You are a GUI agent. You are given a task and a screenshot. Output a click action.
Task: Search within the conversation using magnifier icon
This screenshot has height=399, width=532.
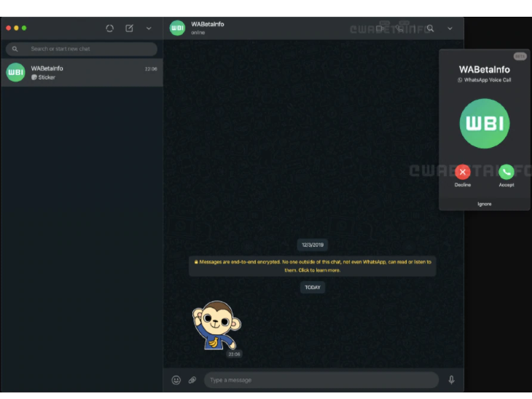pos(430,28)
